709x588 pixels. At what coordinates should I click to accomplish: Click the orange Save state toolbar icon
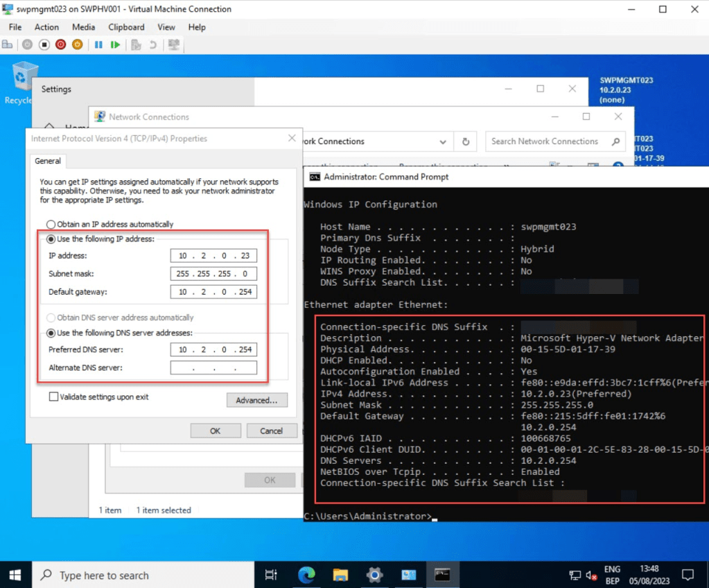pos(77,44)
